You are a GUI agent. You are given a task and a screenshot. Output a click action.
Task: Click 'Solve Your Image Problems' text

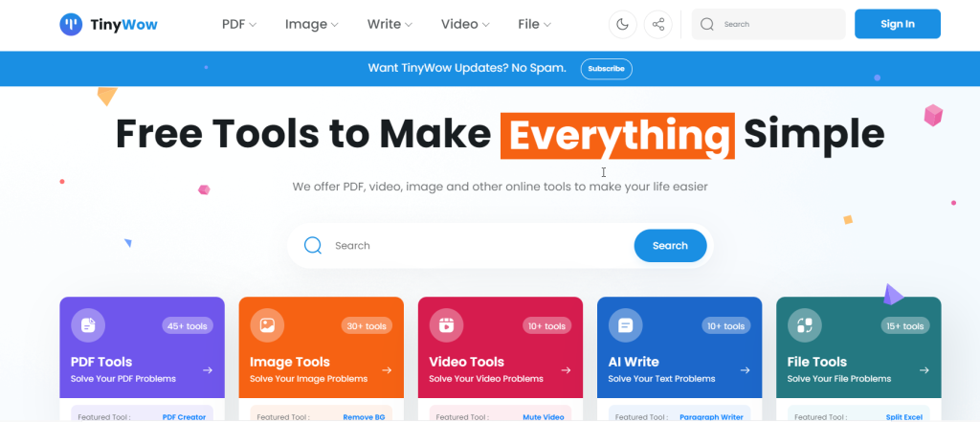(x=309, y=379)
